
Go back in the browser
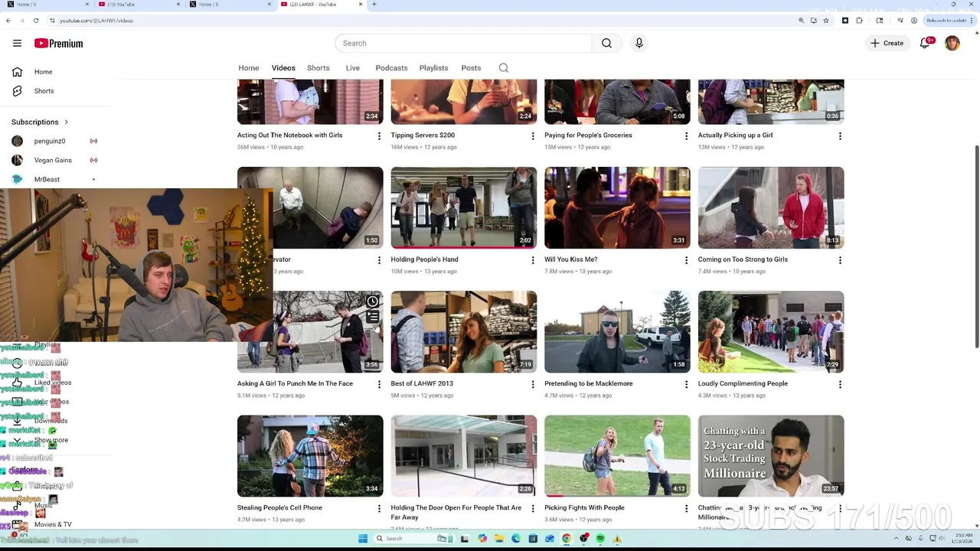pos(8,21)
